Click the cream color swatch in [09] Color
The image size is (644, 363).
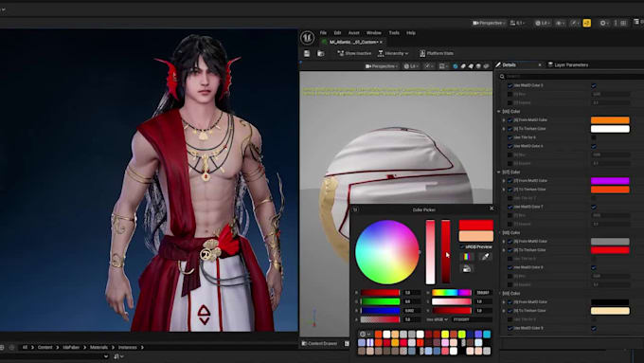[610, 311]
